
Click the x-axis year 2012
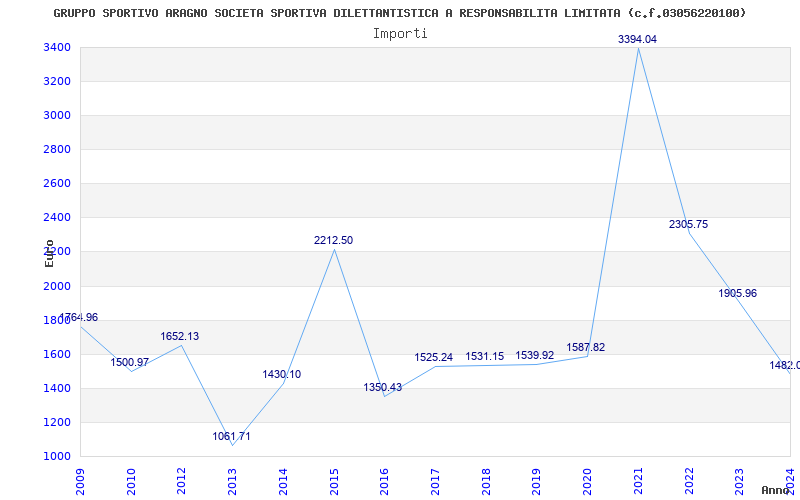click(182, 481)
